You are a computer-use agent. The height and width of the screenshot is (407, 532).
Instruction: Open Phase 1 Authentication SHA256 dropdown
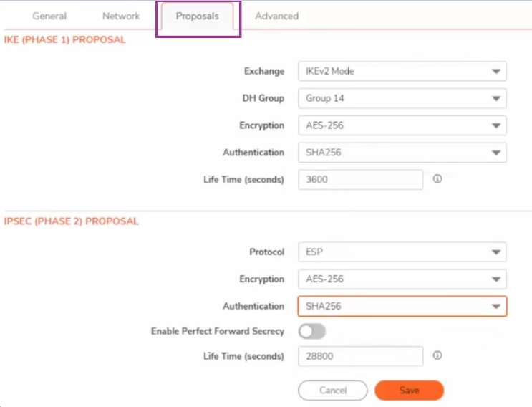click(402, 153)
